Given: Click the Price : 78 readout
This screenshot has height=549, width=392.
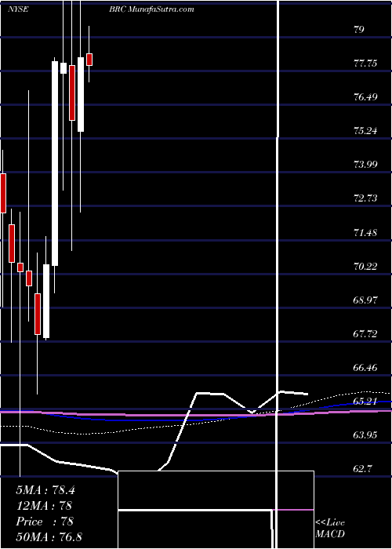Looking at the screenshot, I should (45, 522).
